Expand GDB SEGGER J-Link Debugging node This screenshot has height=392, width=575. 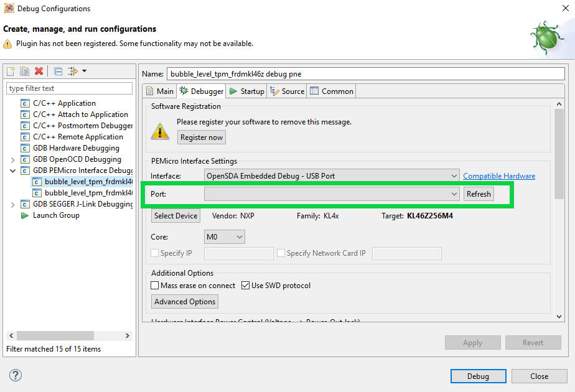(x=13, y=205)
